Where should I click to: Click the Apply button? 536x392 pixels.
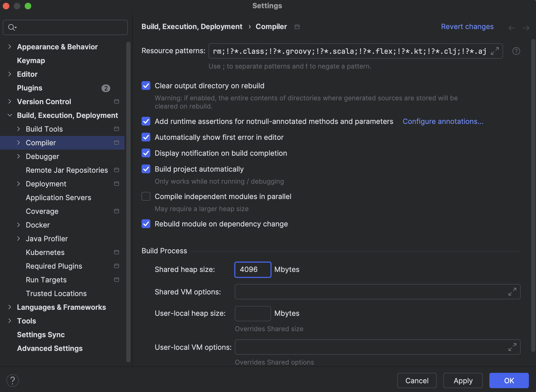click(x=463, y=380)
